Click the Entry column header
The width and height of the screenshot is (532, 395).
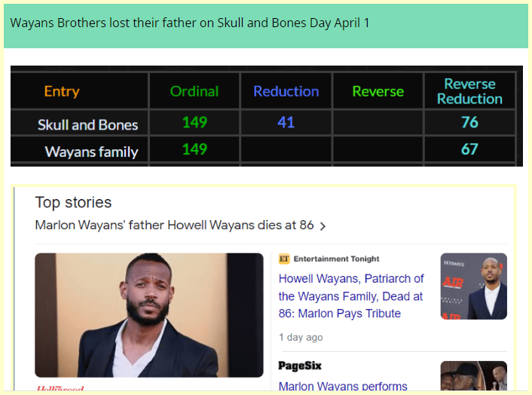62,91
